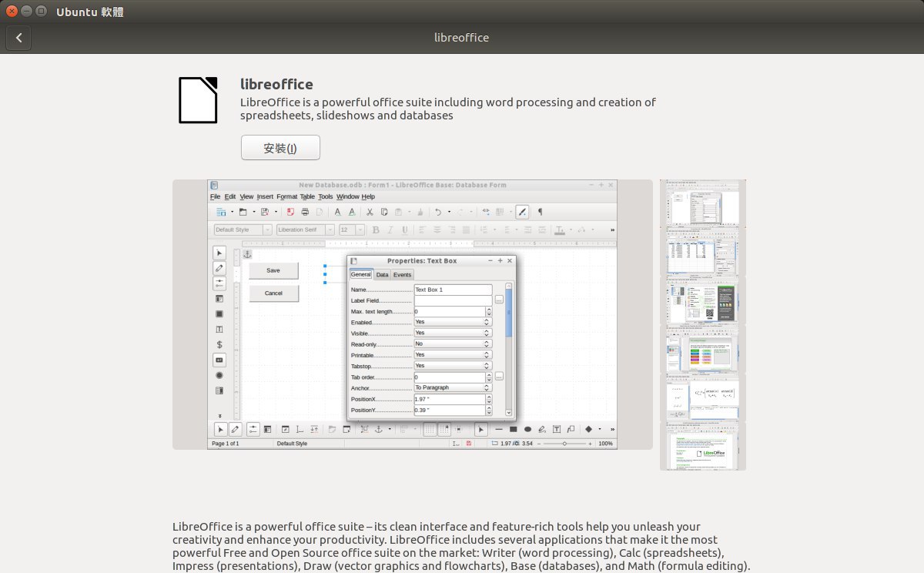Click Window menu in the preview screenshot

(x=347, y=196)
